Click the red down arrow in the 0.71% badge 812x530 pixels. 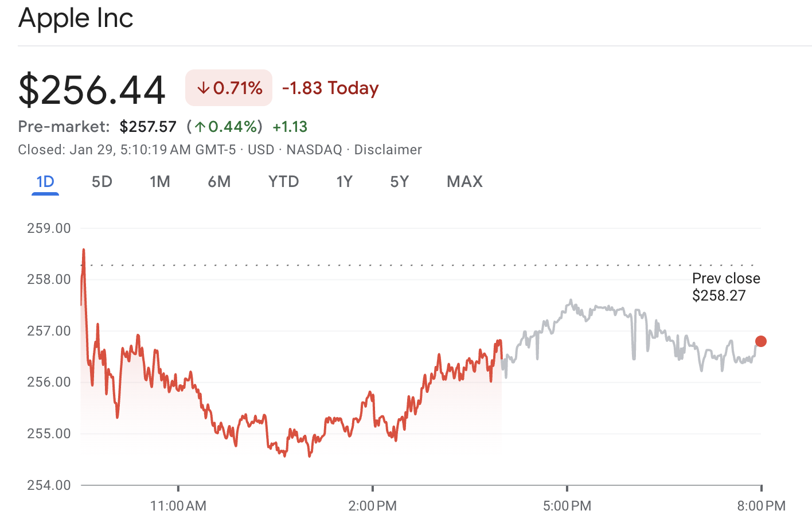click(204, 88)
